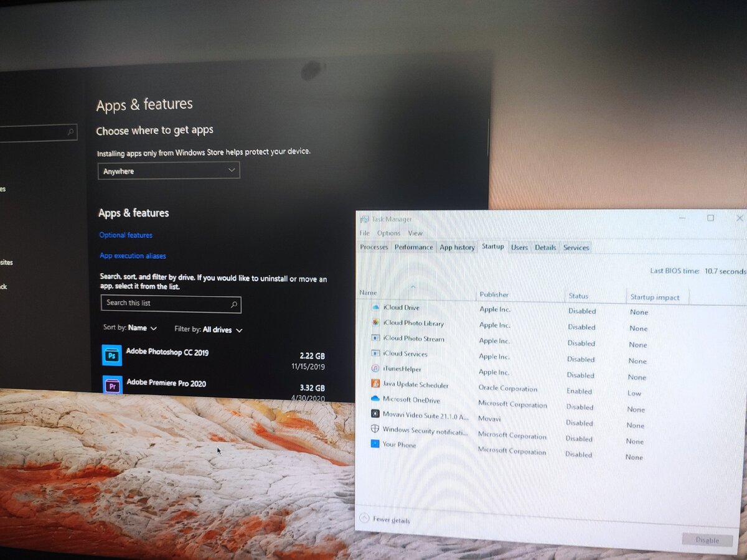Open the Sort by Name dropdown

coord(130,328)
